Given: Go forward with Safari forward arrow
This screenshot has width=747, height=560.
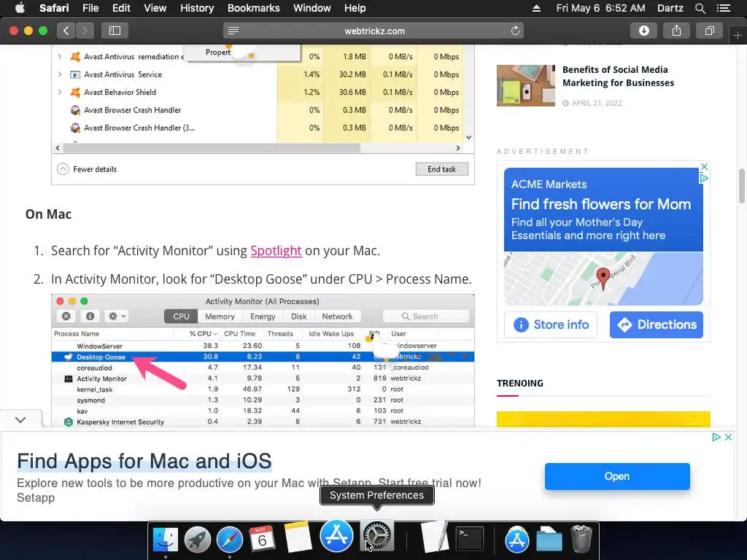Looking at the screenshot, I should (85, 31).
